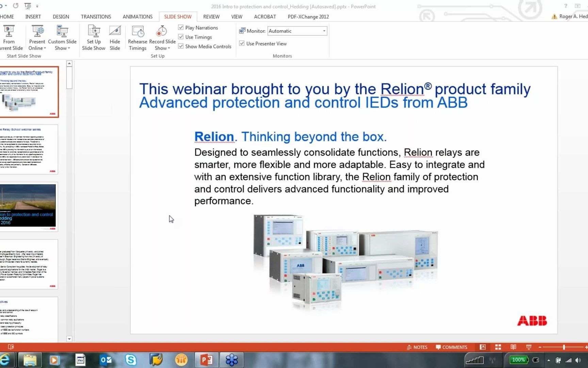Select the Relay School webinar series thumbnail
Image resolution: width=588 pixels, height=368 pixels.
tap(29, 149)
